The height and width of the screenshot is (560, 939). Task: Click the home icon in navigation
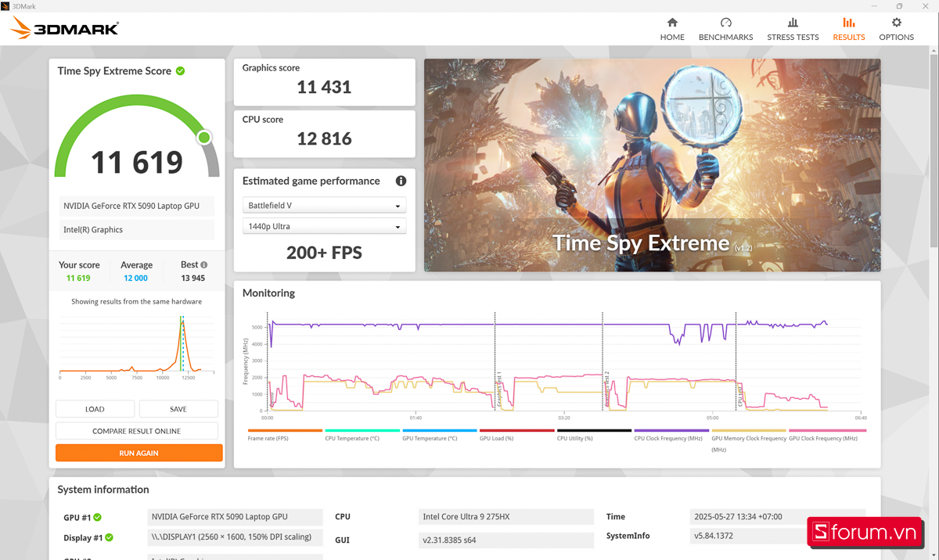tap(672, 23)
